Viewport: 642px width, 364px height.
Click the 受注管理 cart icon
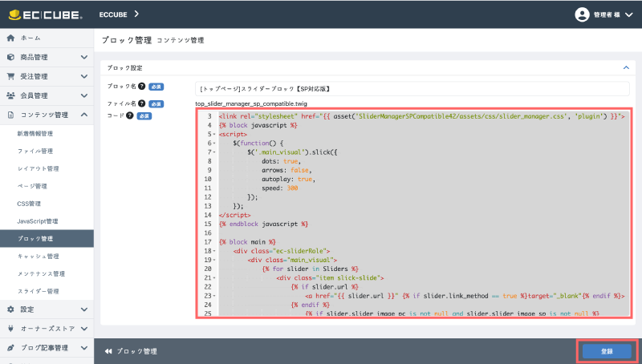tap(10, 76)
